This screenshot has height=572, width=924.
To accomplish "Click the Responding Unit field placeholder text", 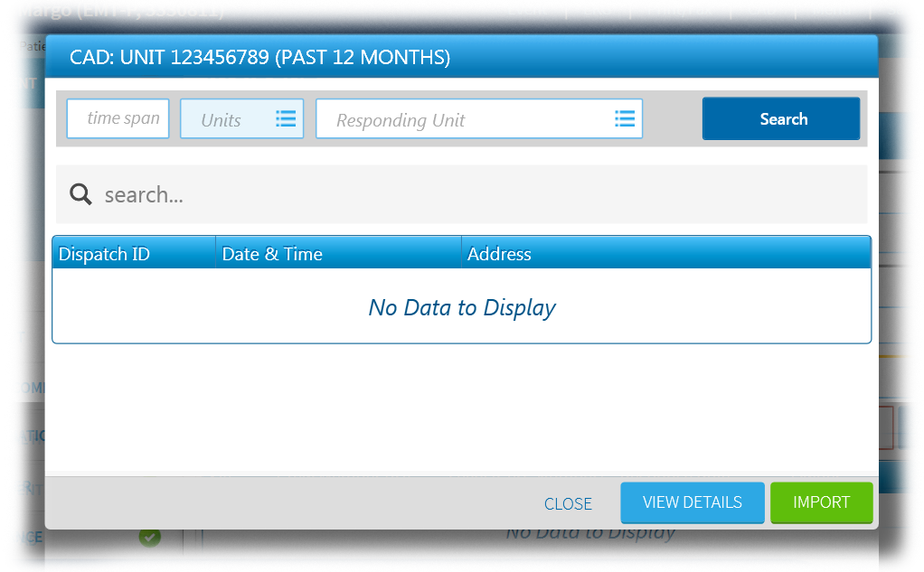I will (401, 121).
